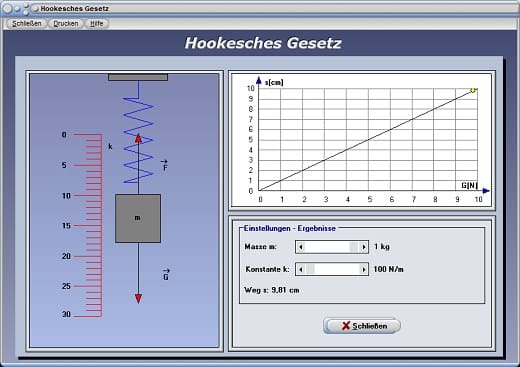Click the Konstante k slider thumb
The width and height of the screenshot is (520, 367).
click(310, 269)
